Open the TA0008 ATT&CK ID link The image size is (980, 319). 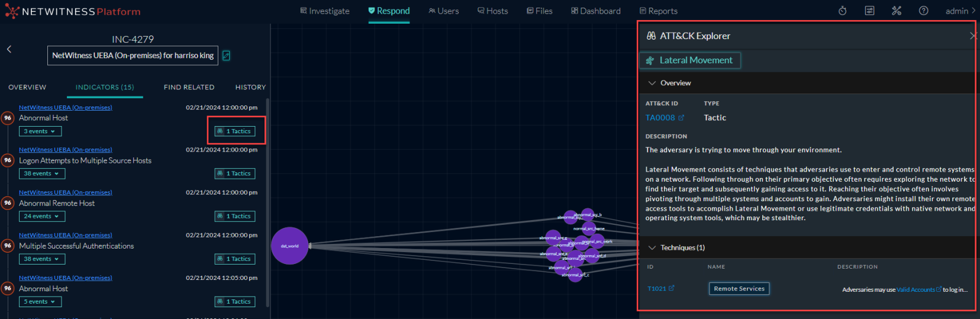click(x=660, y=118)
